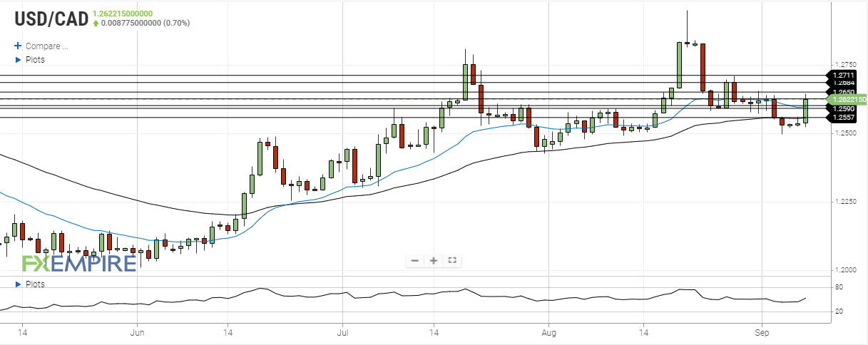Viewport: 868px width, 345px height.
Task: Click the Aug date label
Action: point(548,333)
